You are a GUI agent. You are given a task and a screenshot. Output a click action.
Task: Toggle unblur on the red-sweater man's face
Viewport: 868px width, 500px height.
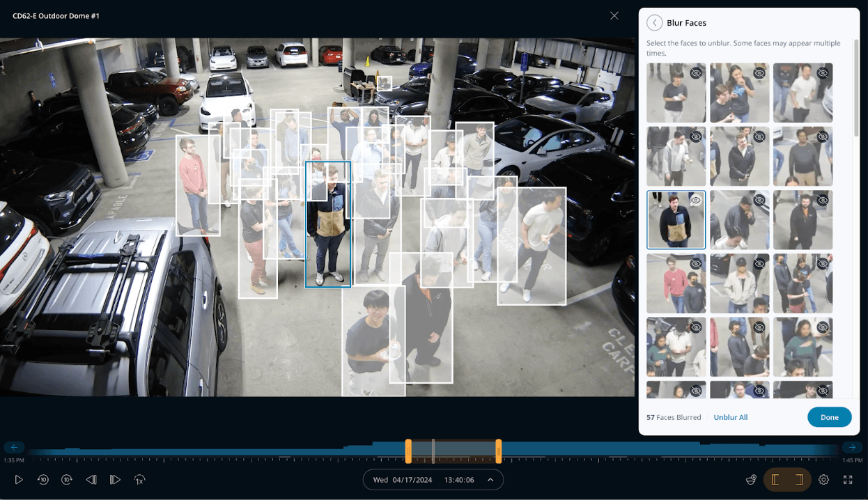[x=696, y=263]
